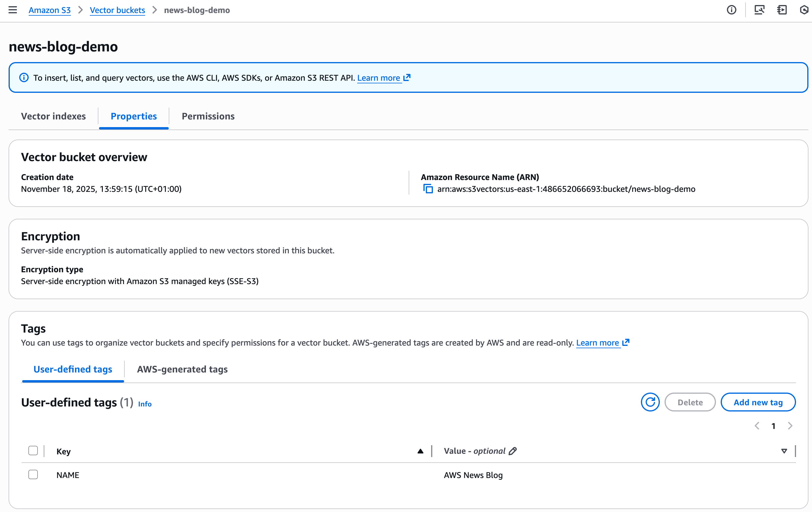Open the CloudShell icon in top bar

(759, 10)
